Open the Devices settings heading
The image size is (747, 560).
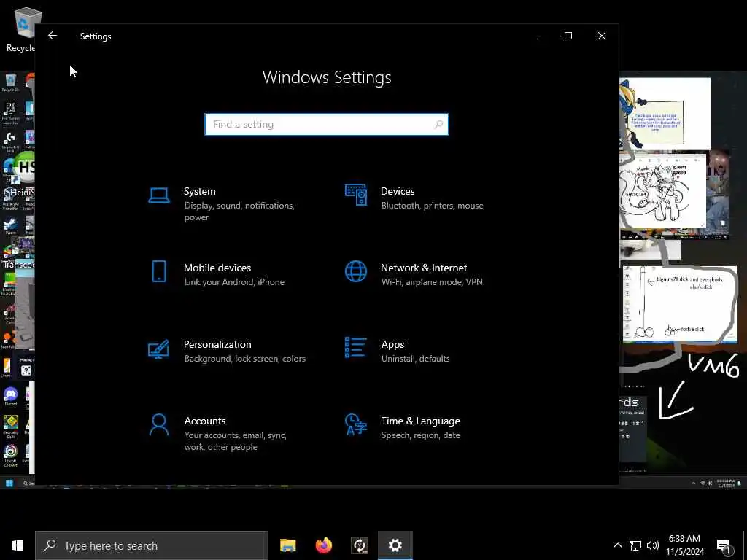398,191
